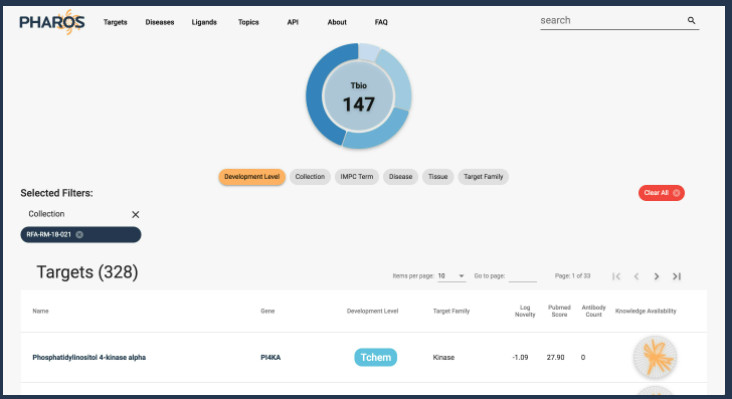
Task: Go to next page of targets
Action: (656, 276)
